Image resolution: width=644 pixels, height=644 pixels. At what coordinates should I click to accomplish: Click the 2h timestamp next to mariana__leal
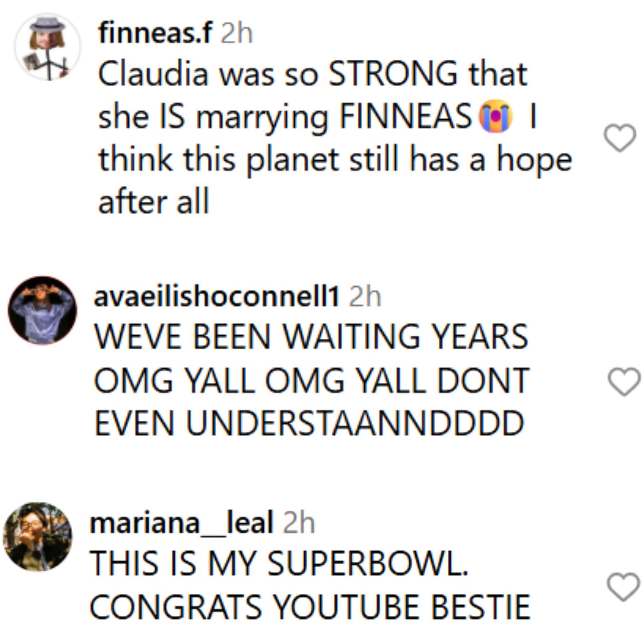click(x=299, y=523)
